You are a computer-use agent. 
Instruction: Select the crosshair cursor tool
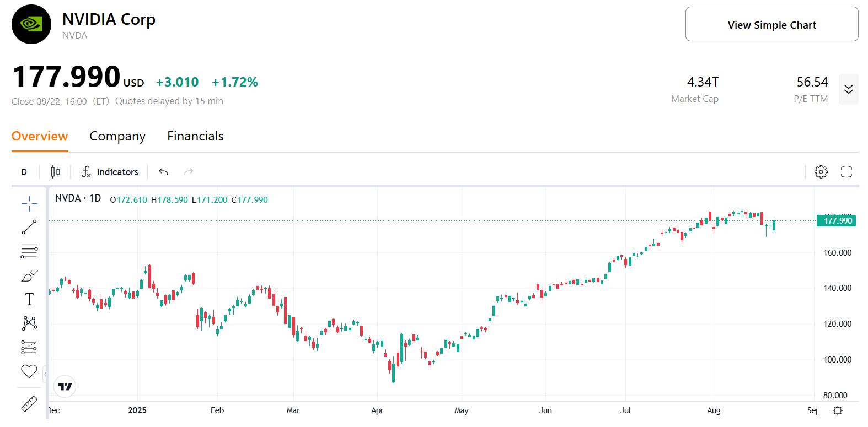(x=29, y=204)
